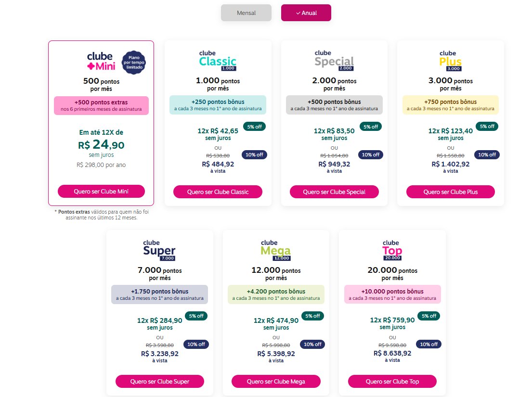Click the Clube Top logo
This screenshot has height=397, width=532.
click(392, 250)
